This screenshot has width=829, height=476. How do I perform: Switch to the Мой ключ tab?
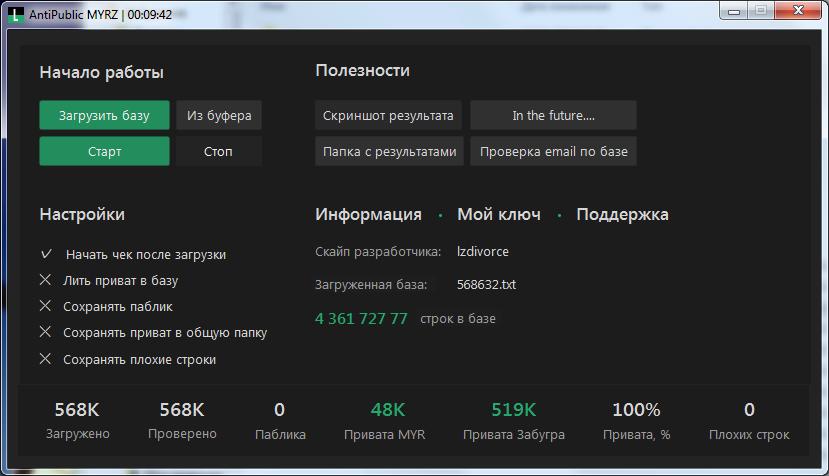(499, 214)
